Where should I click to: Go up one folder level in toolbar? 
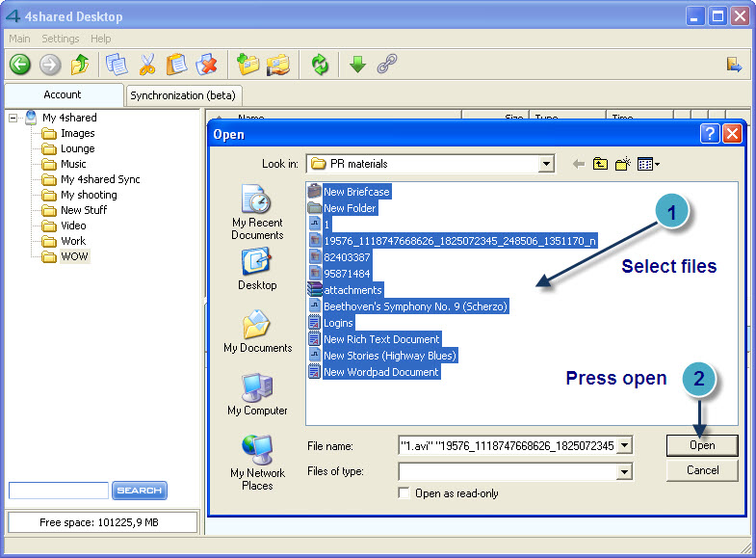(80, 65)
